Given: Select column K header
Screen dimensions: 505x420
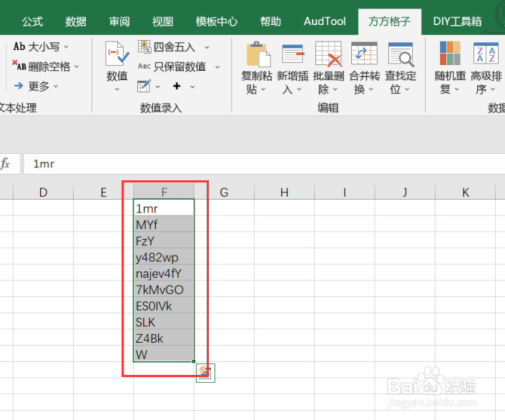Looking at the screenshot, I should (x=466, y=192).
